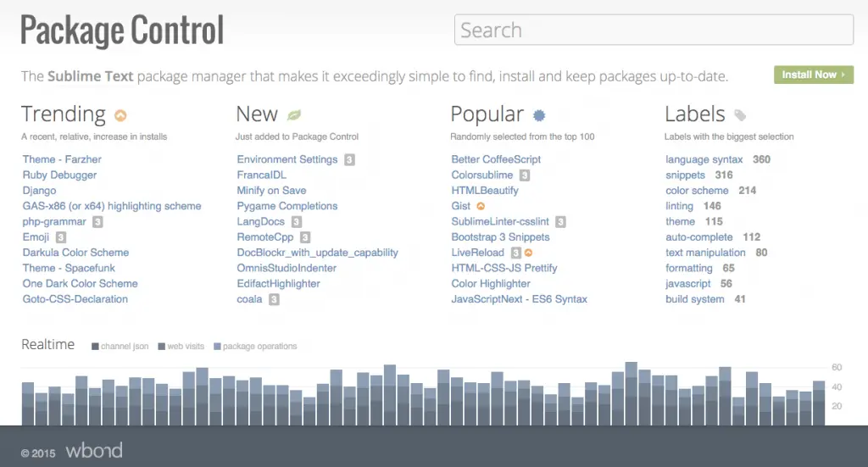Open Pygame Completions package
Screen dimensions: 868x467
coord(287,206)
